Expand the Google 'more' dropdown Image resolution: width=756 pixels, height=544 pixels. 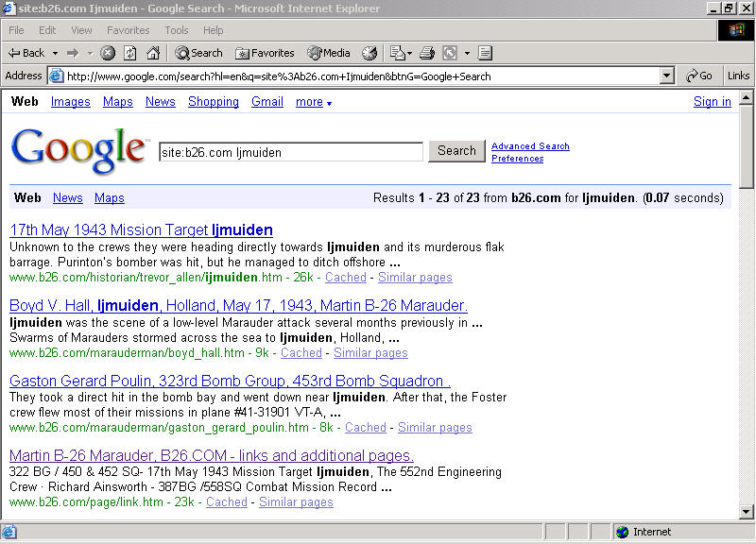[314, 102]
